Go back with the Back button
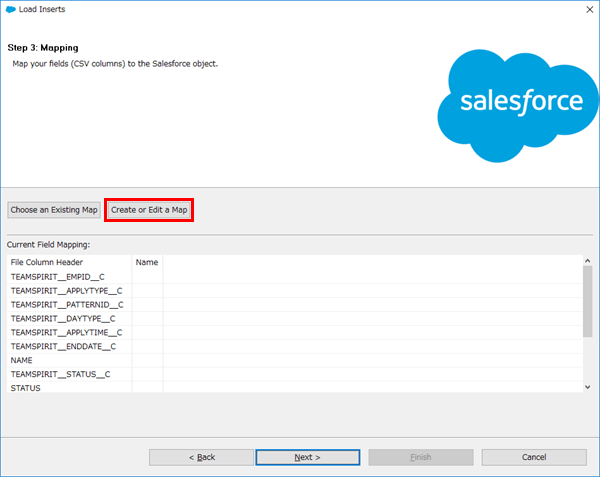The image size is (600, 477). point(202,457)
